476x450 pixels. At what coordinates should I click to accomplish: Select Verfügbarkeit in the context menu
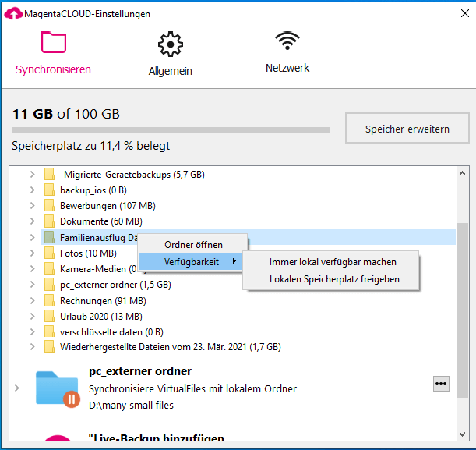tap(191, 261)
